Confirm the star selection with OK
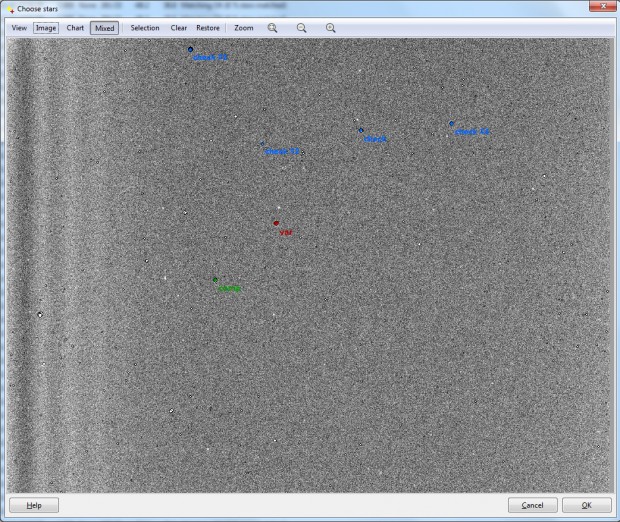 point(586,505)
